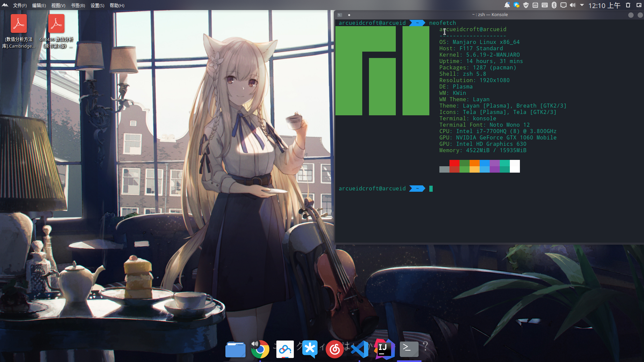Click the 'OS: Manjaro Linux x86_64' line
This screenshot has height=362, width=644.
click(479, 42)
